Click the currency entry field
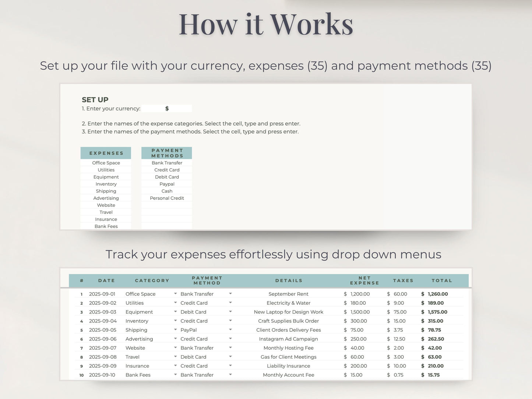The image size is (532, 399). (166, 108)
